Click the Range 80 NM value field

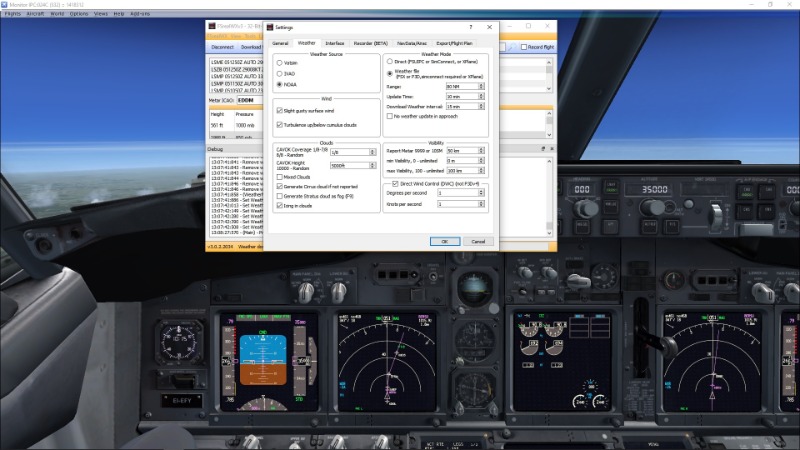pos(462,86)
